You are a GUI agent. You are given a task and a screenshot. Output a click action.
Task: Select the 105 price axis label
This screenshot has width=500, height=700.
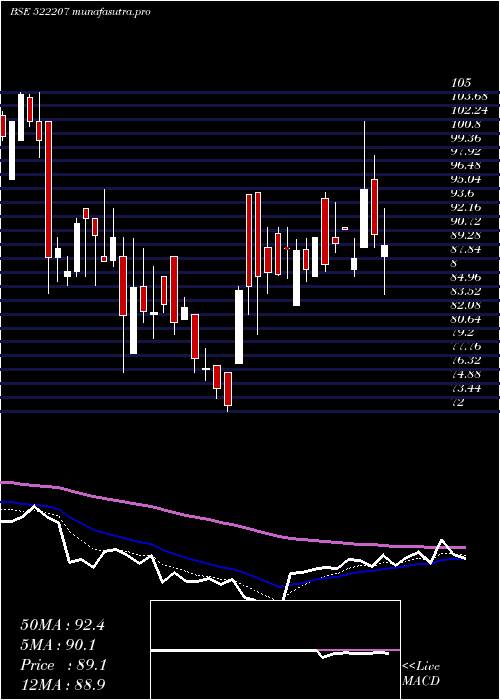click(x=461, y=83)
